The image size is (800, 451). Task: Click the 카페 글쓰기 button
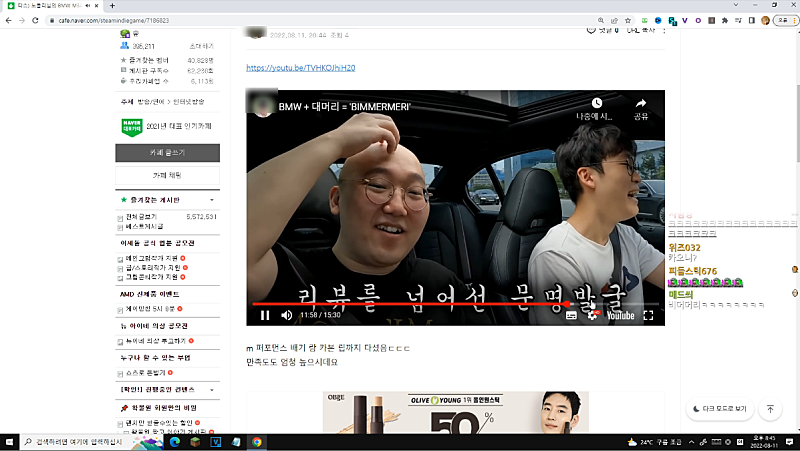167,153
